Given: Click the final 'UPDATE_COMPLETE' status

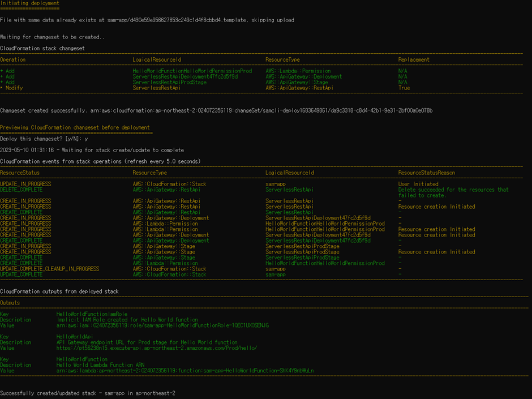Looking at the screenshot, I should pyautogui.click(x=22, y=274).
